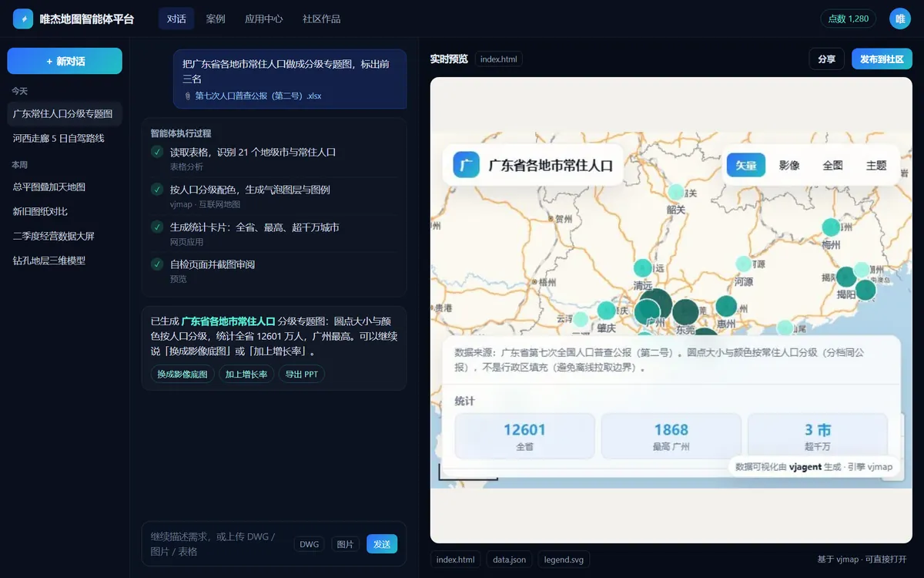Click the 智能体执行过程 heading
This screenshot has height=578, width=924.
(x=181, y=133)
